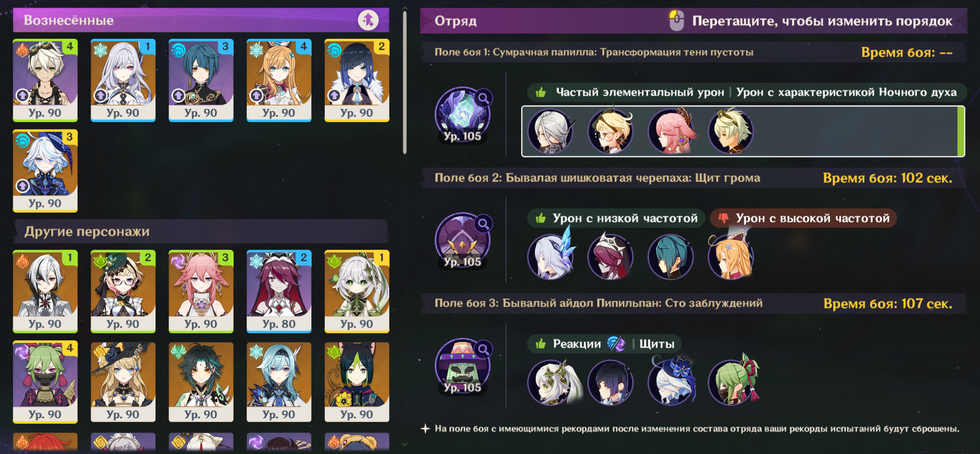Screen dimensions: 980x454
Task: Select the Поле боя 3 header row
Action: 693,303
